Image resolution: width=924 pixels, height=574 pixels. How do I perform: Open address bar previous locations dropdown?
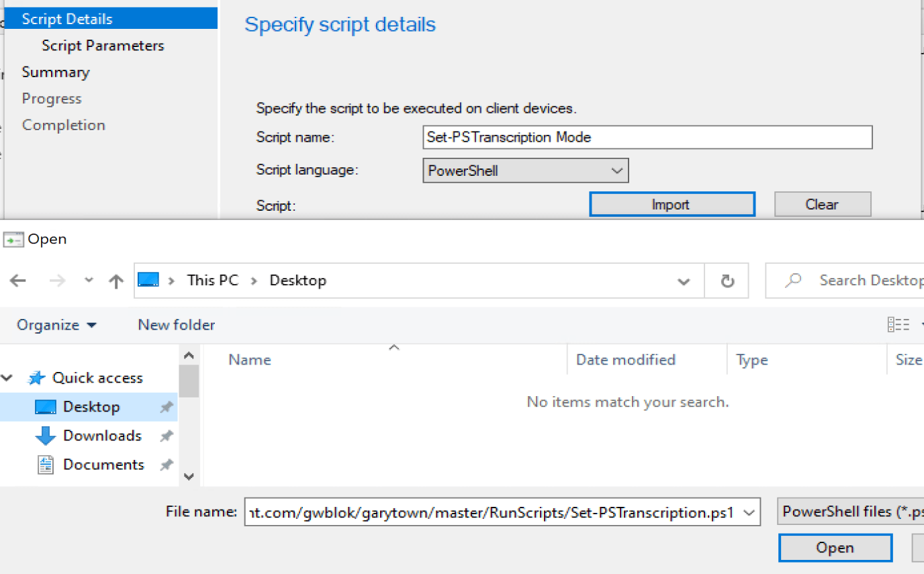pos(684,281)
